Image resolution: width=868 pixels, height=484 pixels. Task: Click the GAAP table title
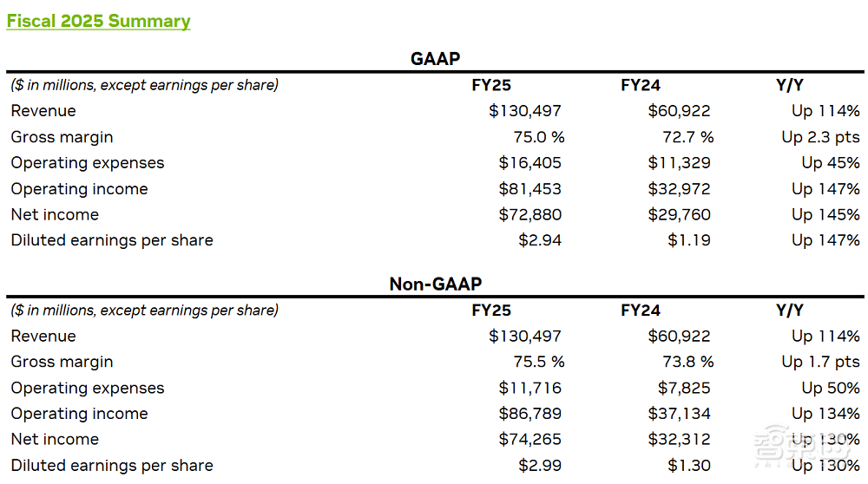tap(435, 59)
